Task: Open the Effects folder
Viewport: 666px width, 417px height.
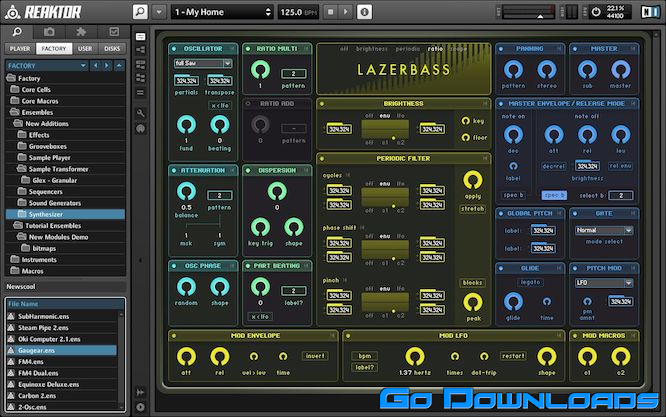Action: coord(39,135)
